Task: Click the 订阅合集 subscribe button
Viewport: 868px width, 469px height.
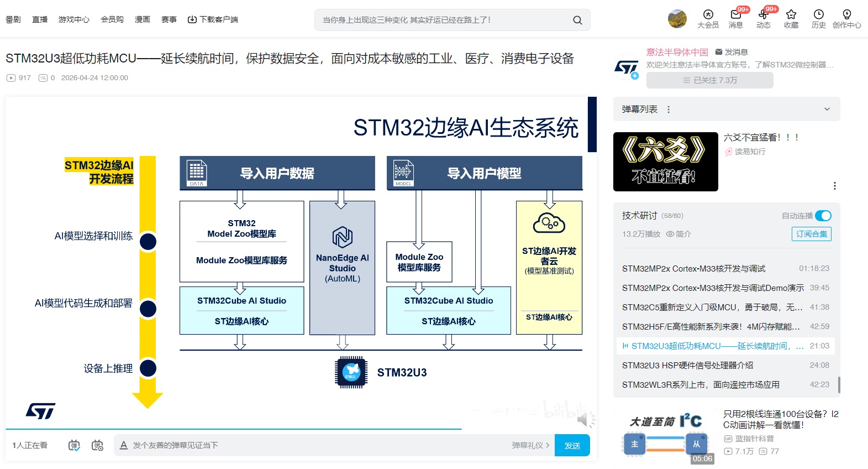Action: coord(812,234)
